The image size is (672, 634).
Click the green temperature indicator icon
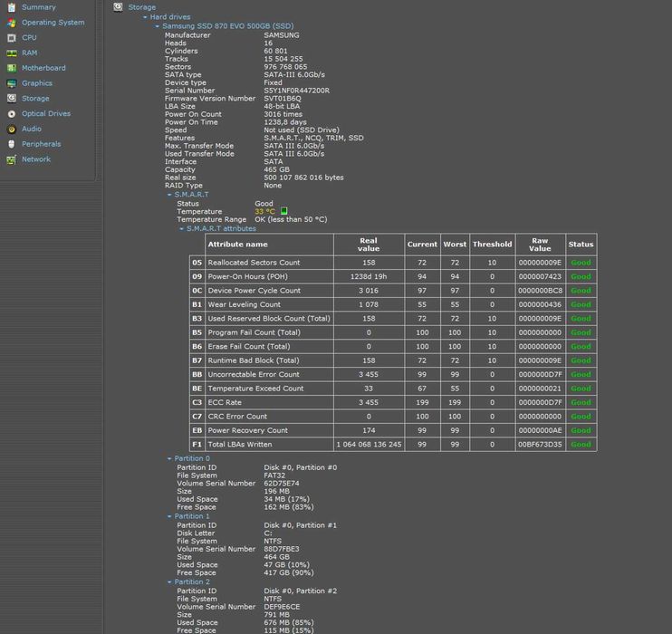click(283, 211)
